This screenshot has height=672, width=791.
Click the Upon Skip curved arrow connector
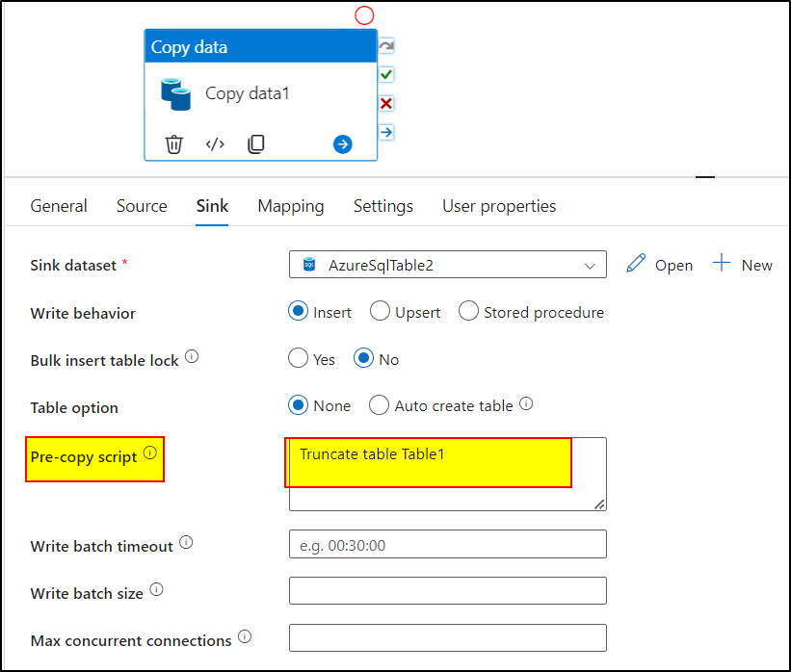(386, 46)
